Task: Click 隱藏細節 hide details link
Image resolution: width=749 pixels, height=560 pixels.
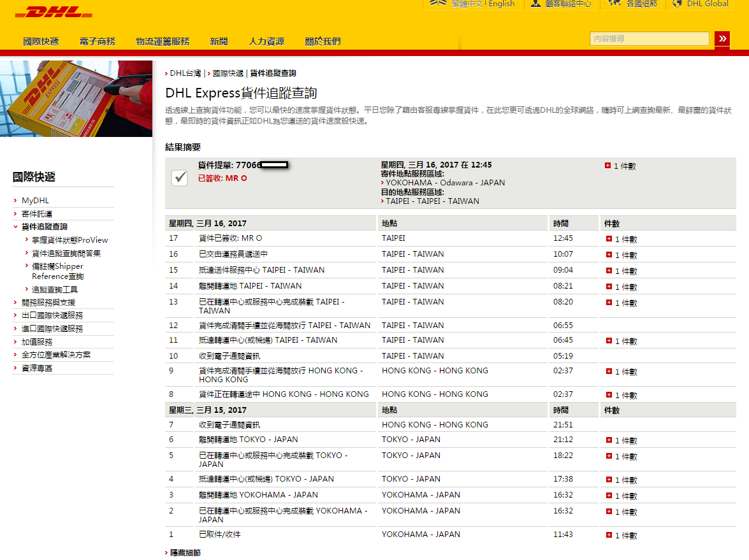Action: [185, 552]
